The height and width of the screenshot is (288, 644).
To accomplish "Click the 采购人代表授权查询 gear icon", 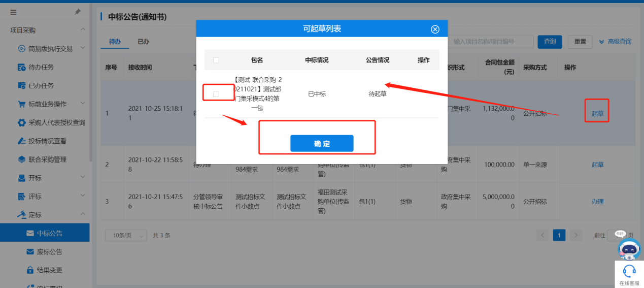I will 22,122.
